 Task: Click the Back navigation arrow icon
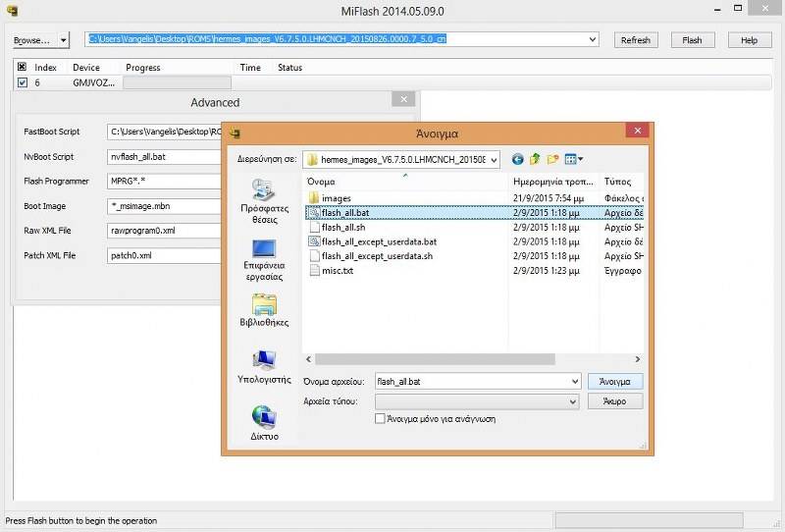click(517, 159)
